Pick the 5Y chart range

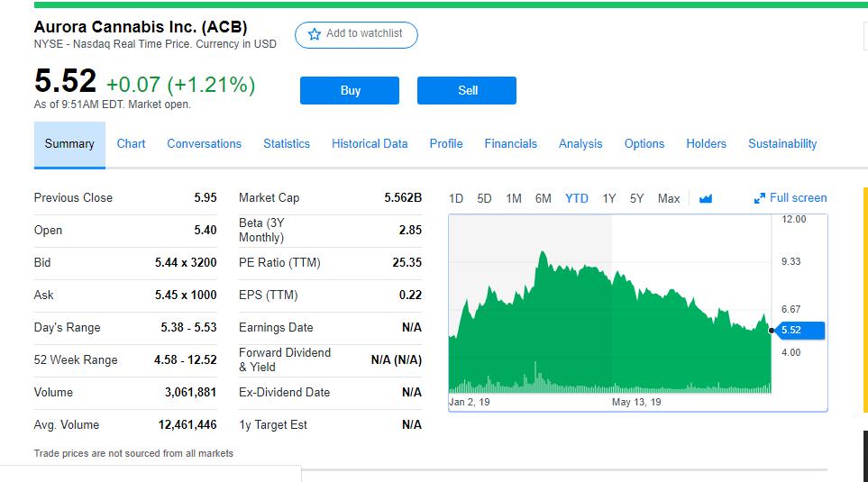click(636, 199)
